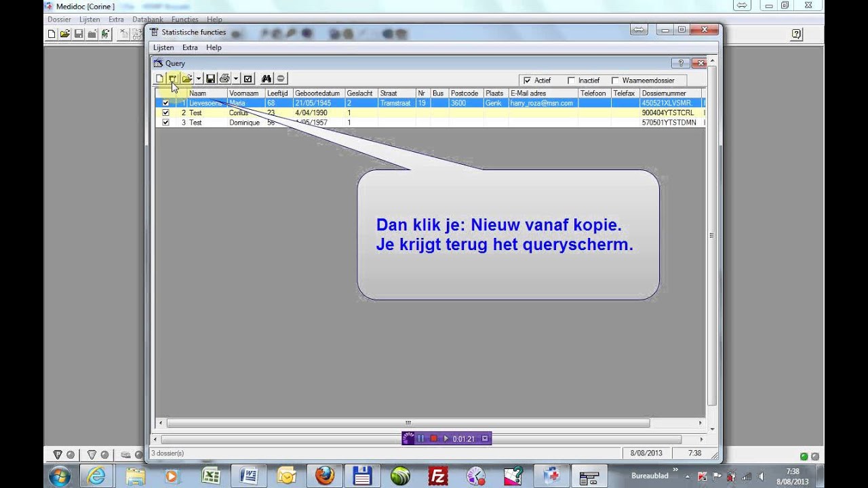The image size is (868, 488).
Task: Uncheck the checkbox for Test Corilus row
Action: [165, 113]
